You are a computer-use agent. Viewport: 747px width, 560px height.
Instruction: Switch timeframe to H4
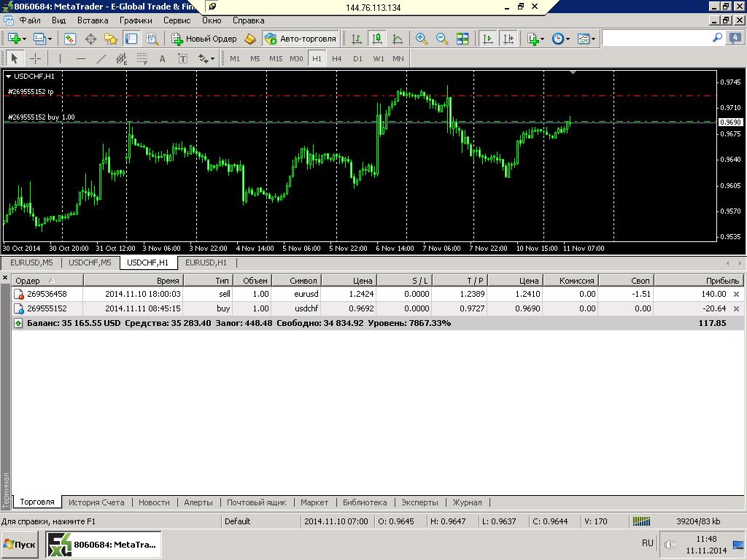pyautogui.click(x=337, y=58)
